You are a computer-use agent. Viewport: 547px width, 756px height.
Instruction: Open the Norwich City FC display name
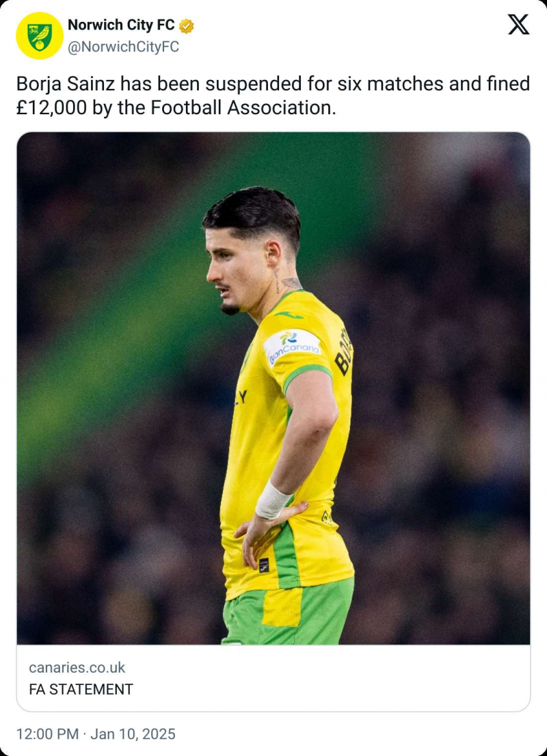click(x=121, y=25)
